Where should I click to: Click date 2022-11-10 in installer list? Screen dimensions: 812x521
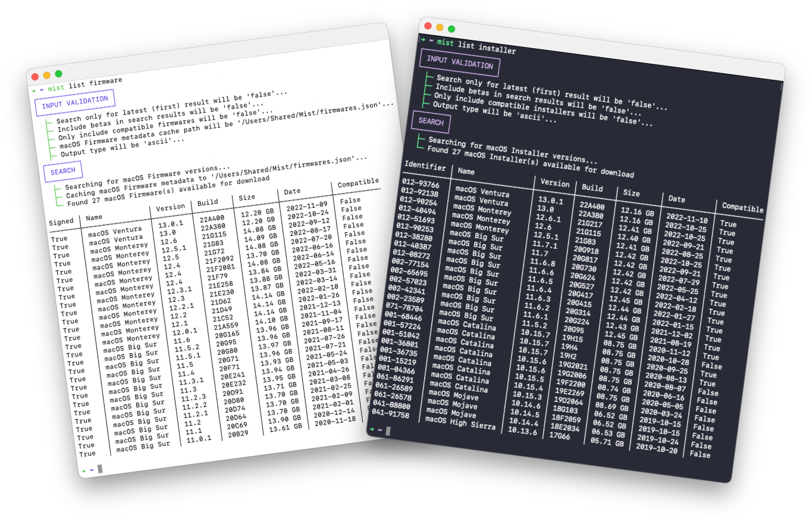click(x=687, y=218)
